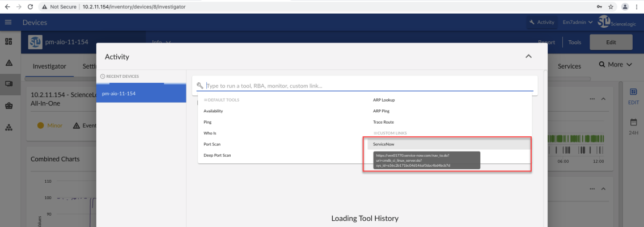
Task: Switch to the Investigator tab
Action: click(49, 66)
